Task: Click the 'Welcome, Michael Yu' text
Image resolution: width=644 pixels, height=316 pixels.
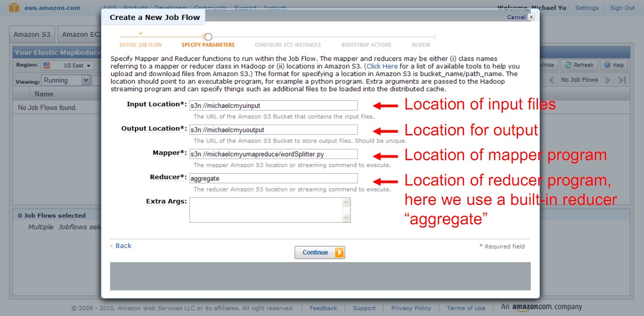Action: pyautogui.click(x=531, y=8)
